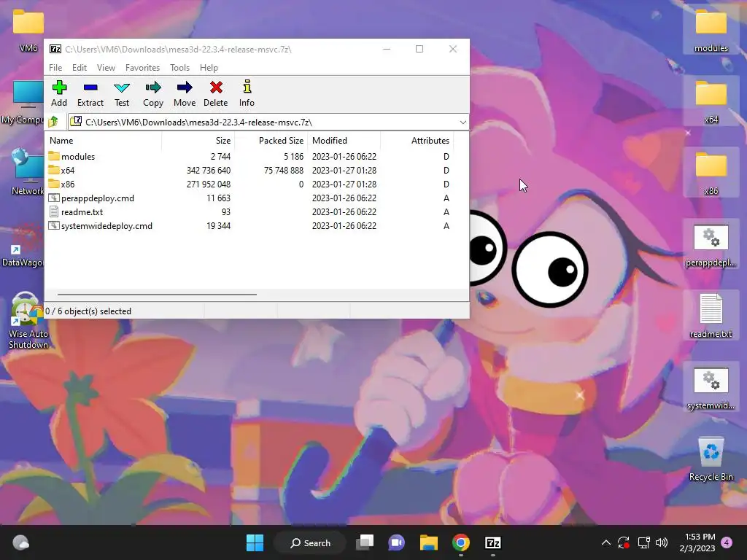
Task: Run Test on the archive
Action: tap(122, 93)
